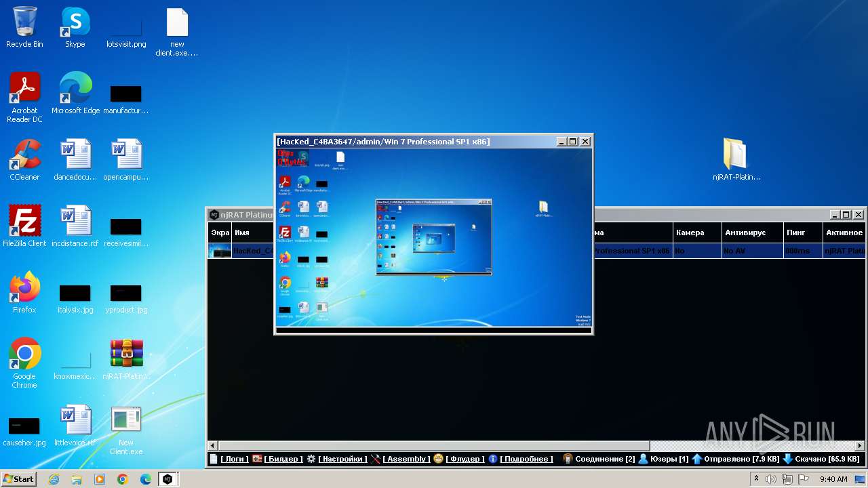Click the Билдер builder icon

(x=257, y=459)
